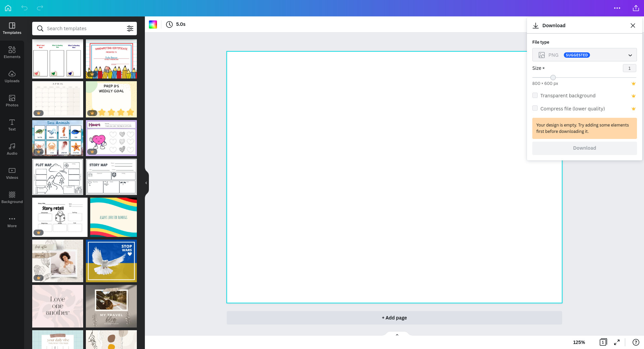Viewport: 644px width, 349px height.
Task: Open the help question mark icon
Action: tap(636, 342)
